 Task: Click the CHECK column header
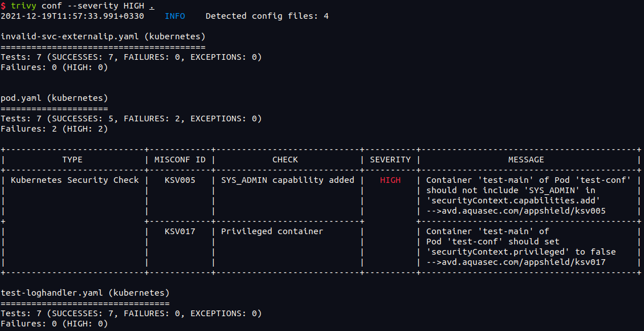(285, 160)
